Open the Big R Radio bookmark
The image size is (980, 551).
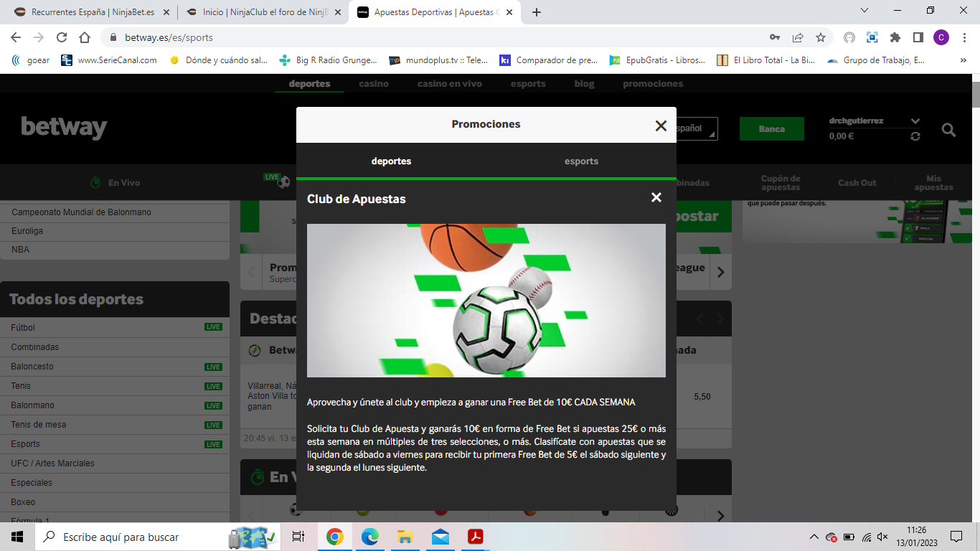click(329, 60)
